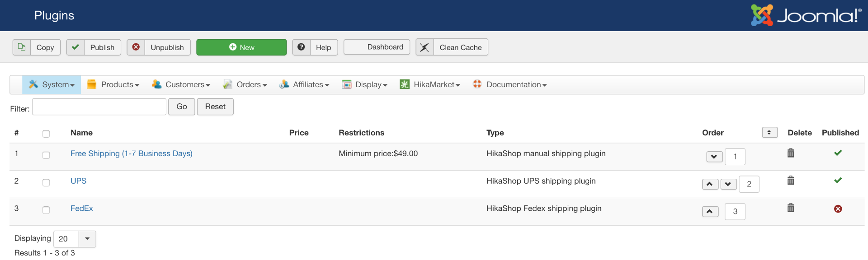Move Free Shipping plugin down in order

tap(714, 157)
